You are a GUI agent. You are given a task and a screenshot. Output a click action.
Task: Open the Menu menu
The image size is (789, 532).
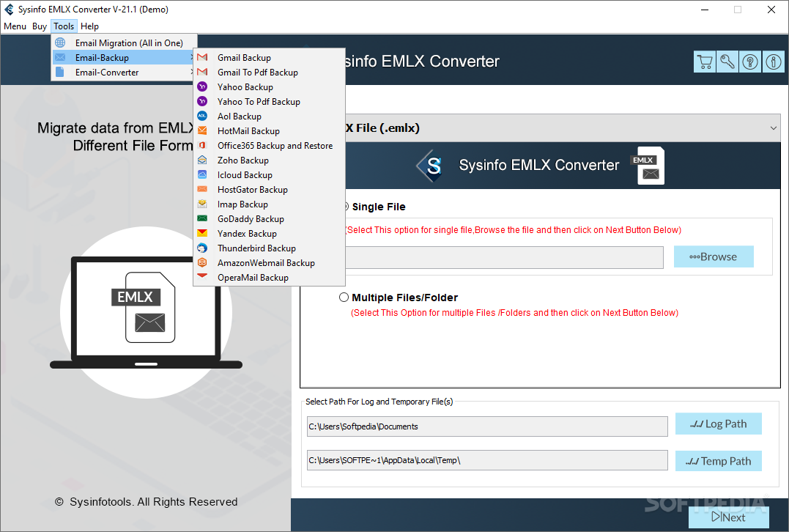click(x=15, y=26)
